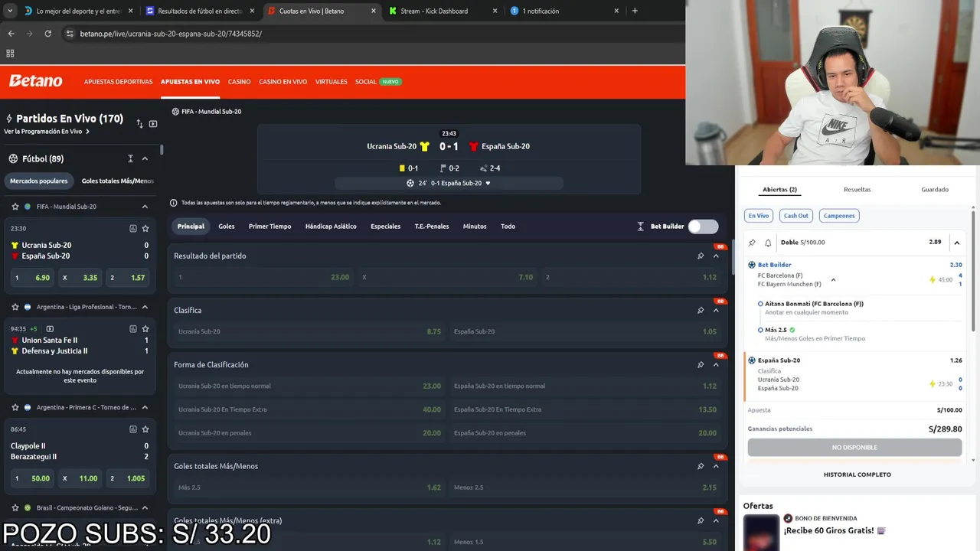Click the browser address bar URL
This screenshot has width=980, height=551.
[x=171, y=34]
